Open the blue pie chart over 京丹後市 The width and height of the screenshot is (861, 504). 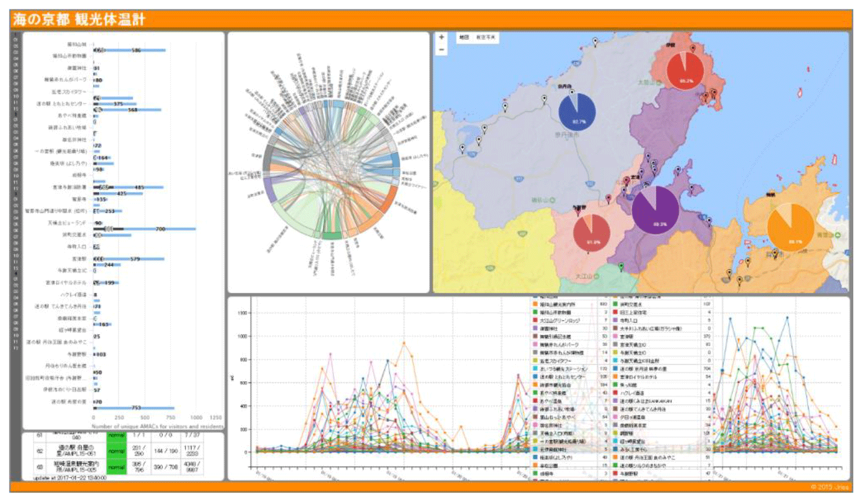[577, 112]
